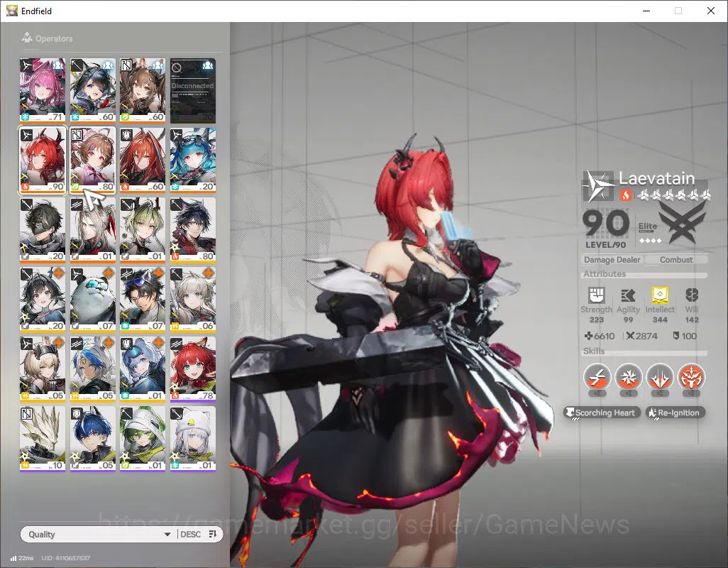
Task: Select man with blue goggles level 07
Action: pos(143,299)
